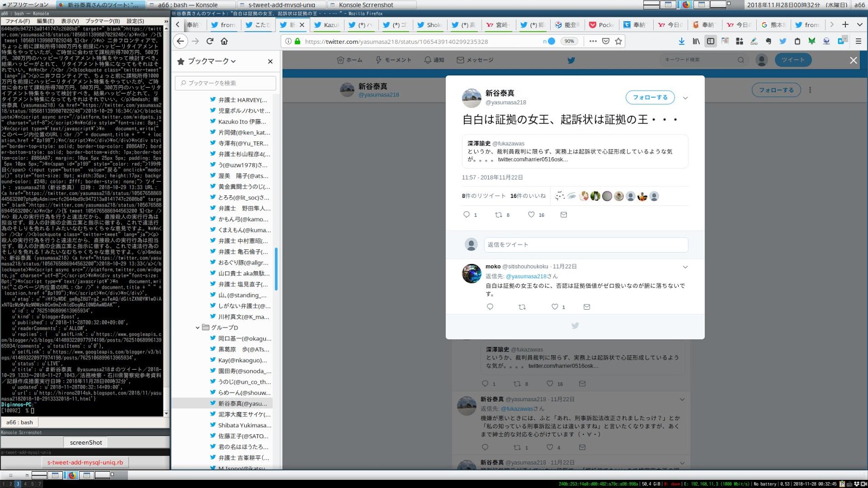Like the moko reply

coord(554,307)
